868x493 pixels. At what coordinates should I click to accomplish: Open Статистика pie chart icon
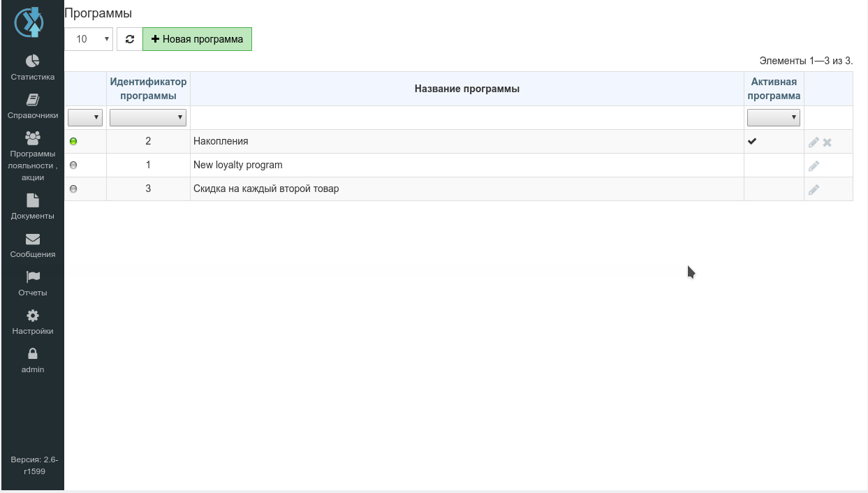coord(32,61)
